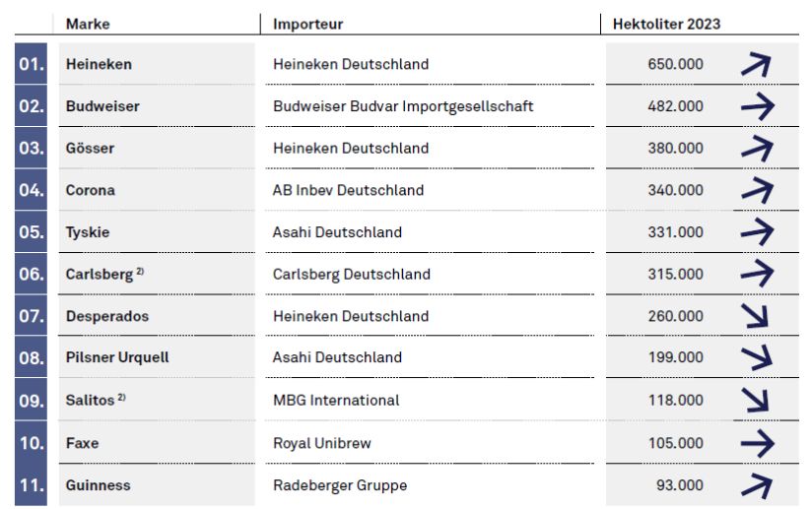This screenshot has height=509, width=812.
Task: Click Budweiser Budvar Importgesellschaft importer text
Action: pyautogui.click(x=403, y=106)
